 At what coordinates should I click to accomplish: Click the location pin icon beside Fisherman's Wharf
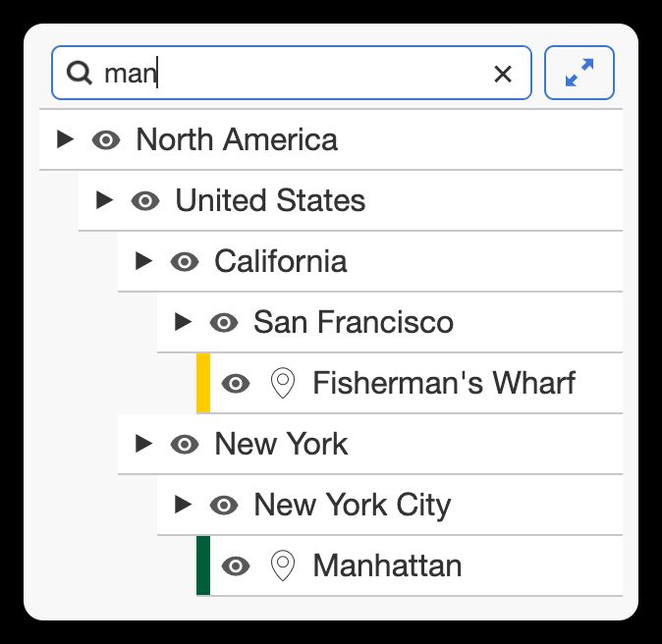point(283,383)
